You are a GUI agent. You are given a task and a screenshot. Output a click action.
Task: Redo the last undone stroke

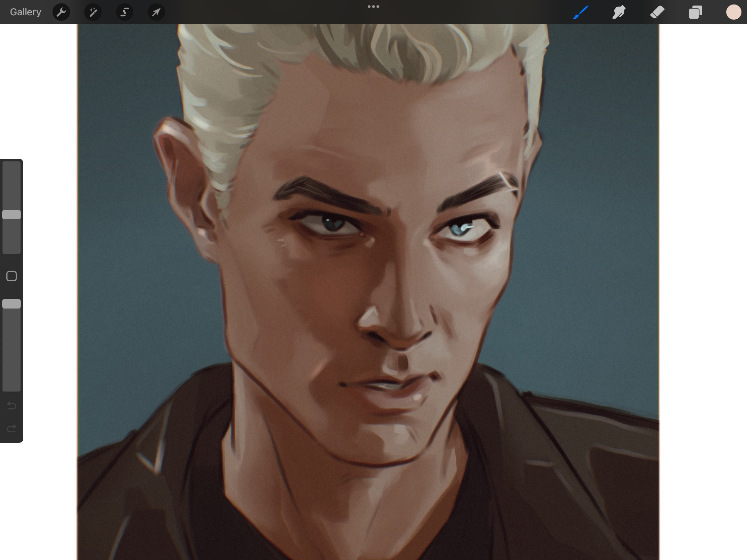pos(12,428)
